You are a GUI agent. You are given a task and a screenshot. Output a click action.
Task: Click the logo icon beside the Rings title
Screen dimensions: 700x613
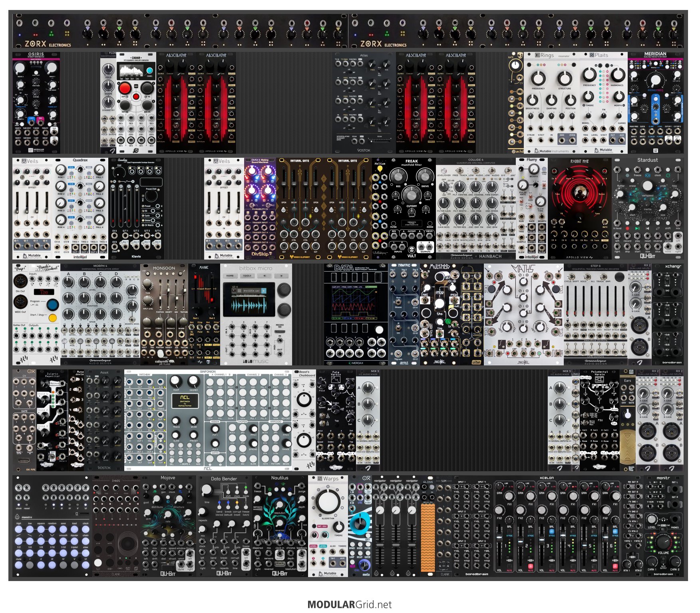[537, 55]
